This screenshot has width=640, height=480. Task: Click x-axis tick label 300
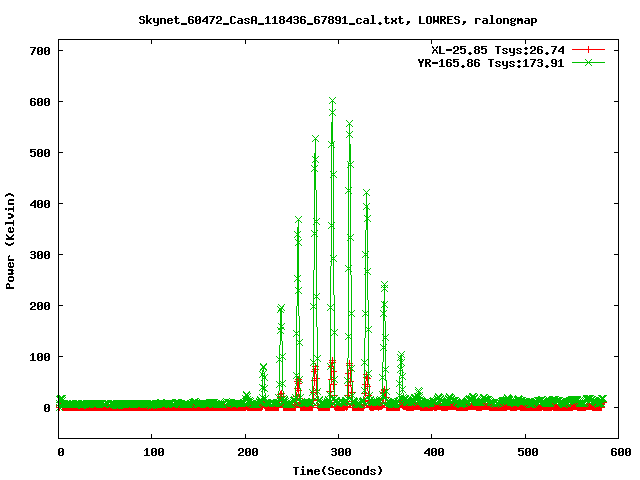tap(341, 452)
